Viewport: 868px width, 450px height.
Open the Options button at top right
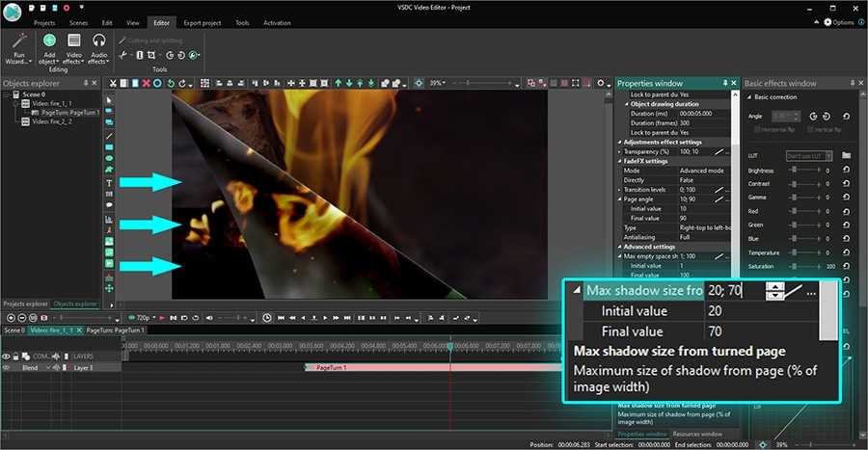point(837,21)
